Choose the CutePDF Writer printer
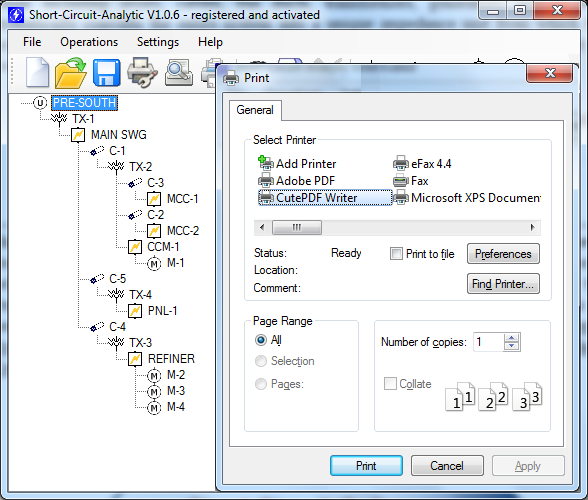Screen dimensions: 588x500 coord(325,198)
